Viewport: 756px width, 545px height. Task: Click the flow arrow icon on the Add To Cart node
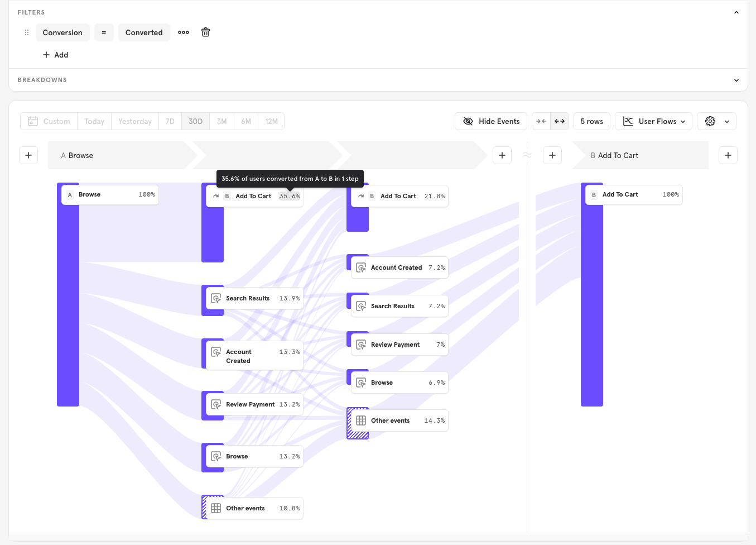216,195
